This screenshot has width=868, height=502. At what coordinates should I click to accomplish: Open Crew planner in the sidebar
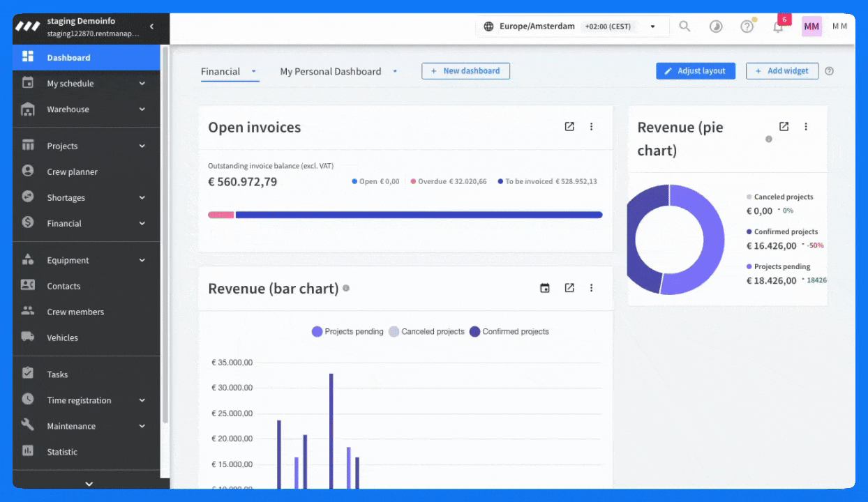tap(72, 172)
